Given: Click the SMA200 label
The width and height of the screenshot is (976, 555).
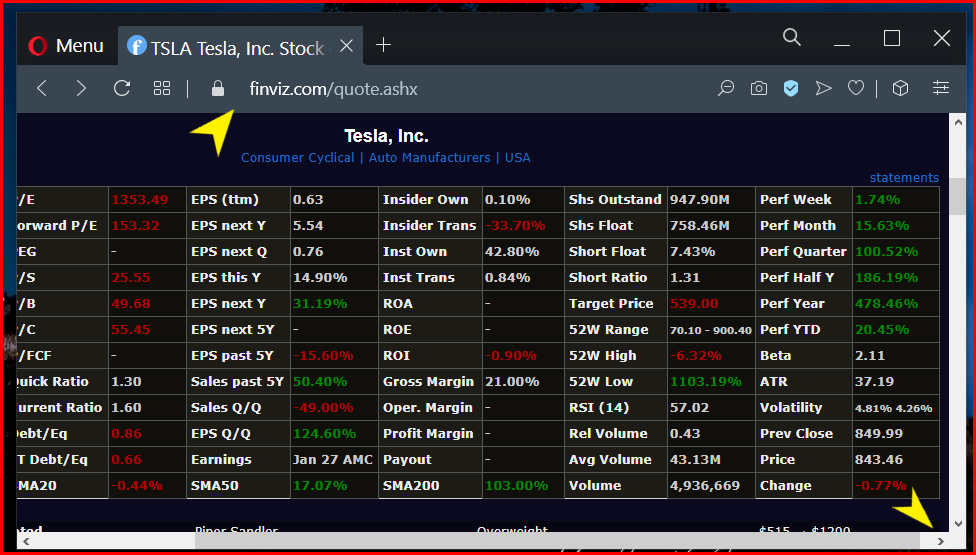Looking at the screenshot, I should click(x=411, y=486).
